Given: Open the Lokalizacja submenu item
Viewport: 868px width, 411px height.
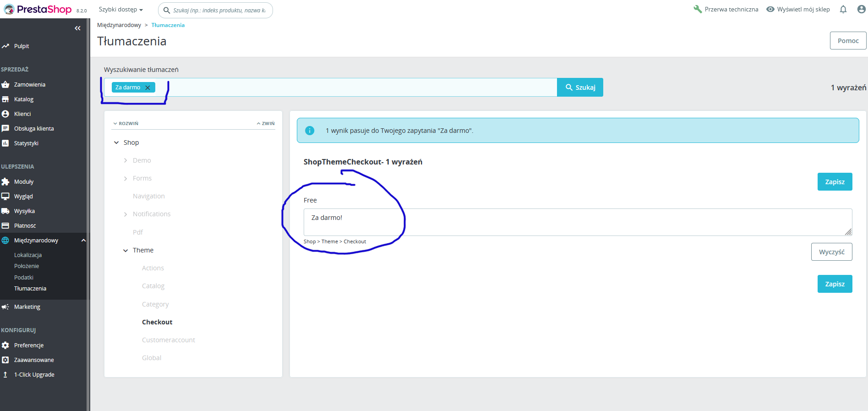Looking at the screenshot, I should pyautogui.click(x=28, y=255).
